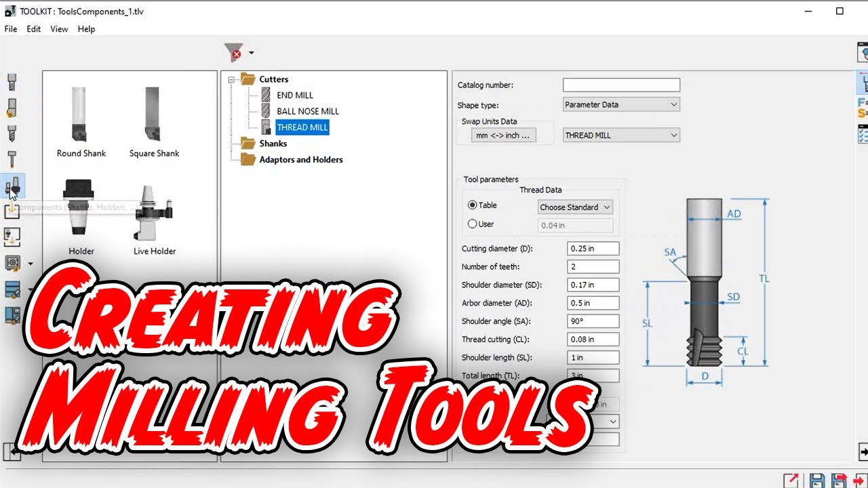
Task: Select the Table radio button
Action: coord(473,205)
